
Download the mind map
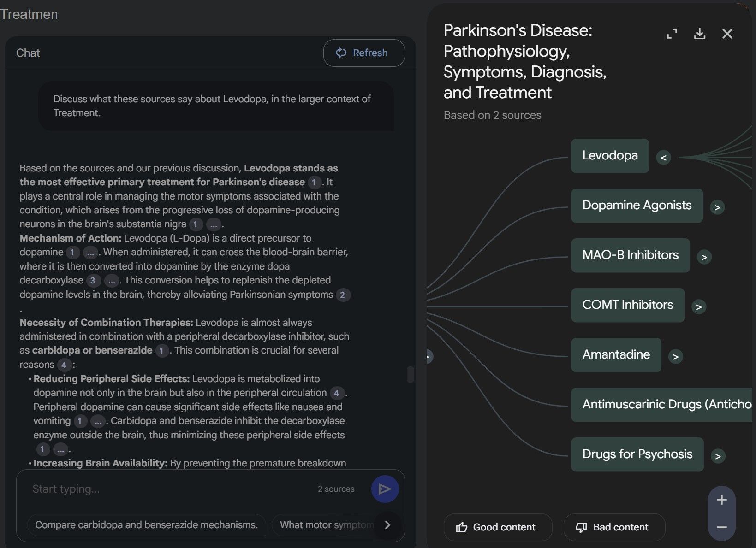[x=699, y=34]
